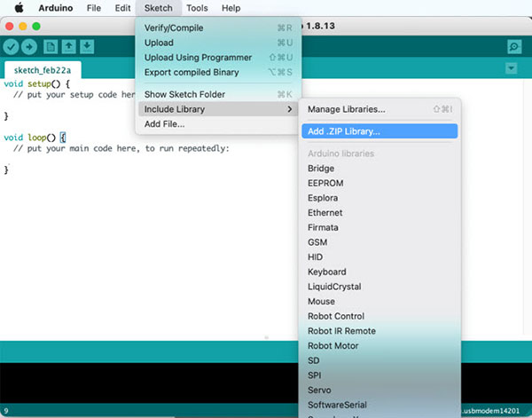Expand the tab options dropdown arrow
The height and width of the screenshot is (418, 532).
[x=511, y=68]
